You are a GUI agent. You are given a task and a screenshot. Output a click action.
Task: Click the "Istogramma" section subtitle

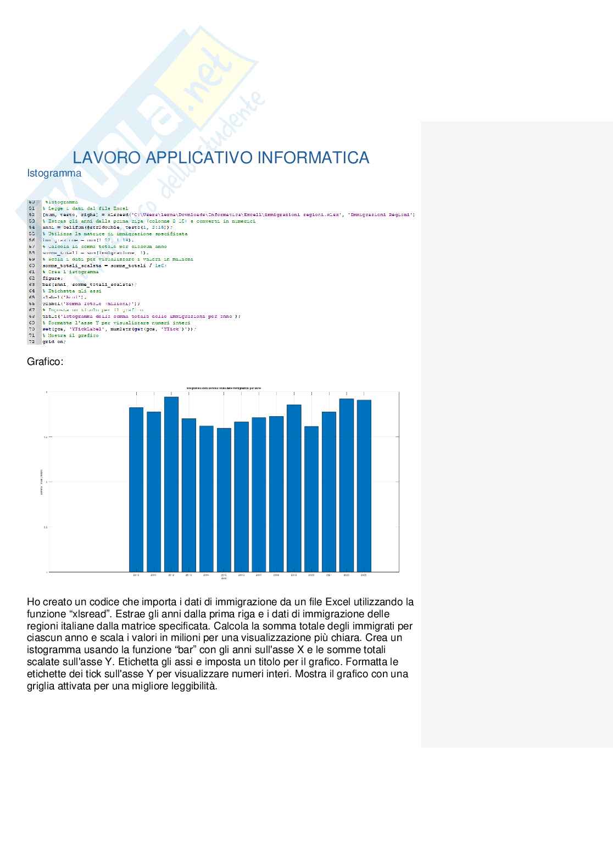54,173
